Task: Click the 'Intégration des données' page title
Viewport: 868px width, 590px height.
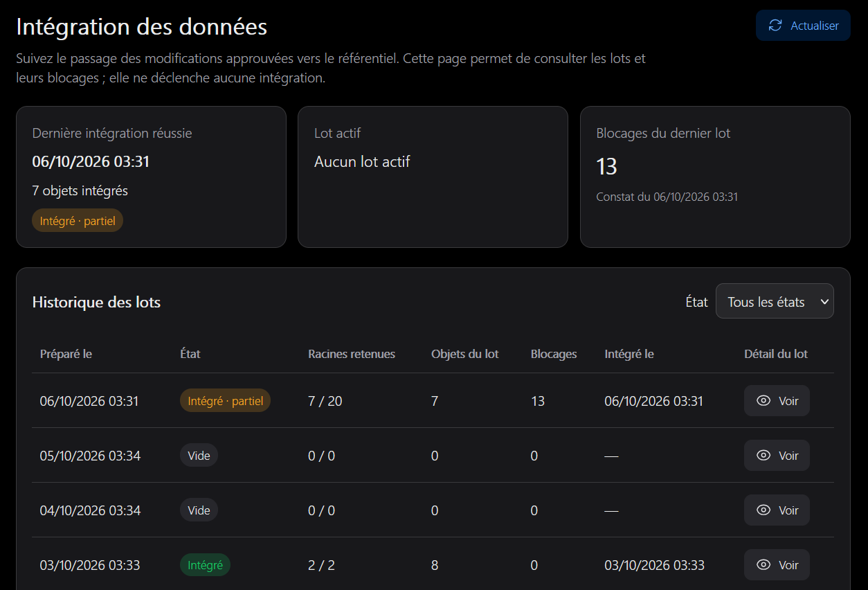Action: 142,26
